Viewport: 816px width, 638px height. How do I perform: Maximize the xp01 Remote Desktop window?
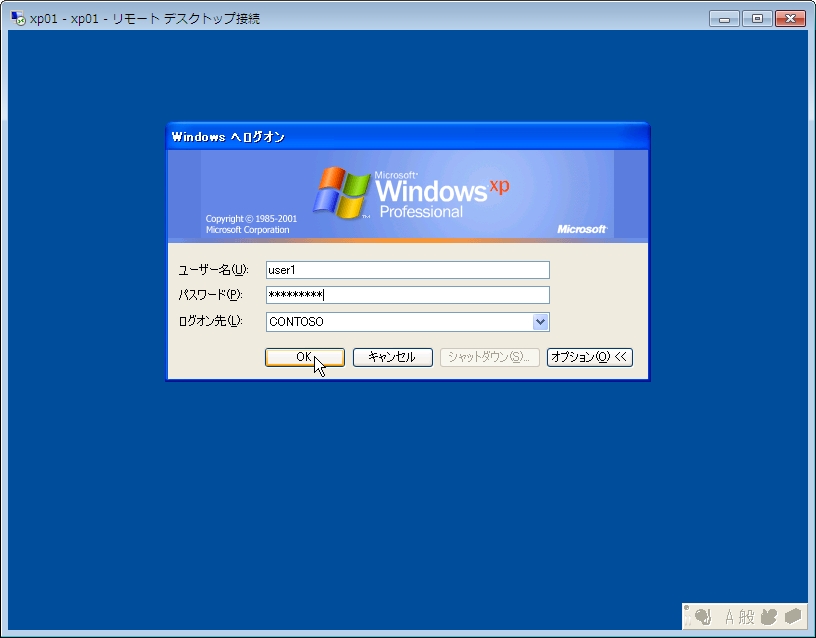click(757, 19)
